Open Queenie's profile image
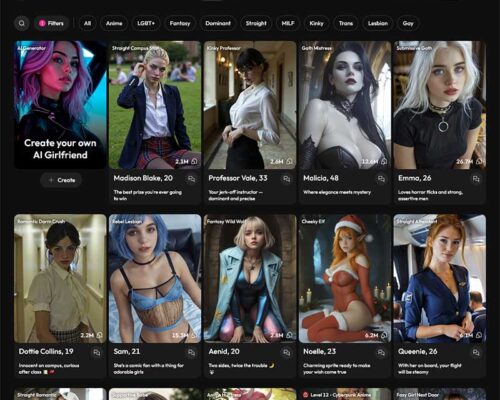Screen dimensions: 500x400 click(x=440, y=278)
